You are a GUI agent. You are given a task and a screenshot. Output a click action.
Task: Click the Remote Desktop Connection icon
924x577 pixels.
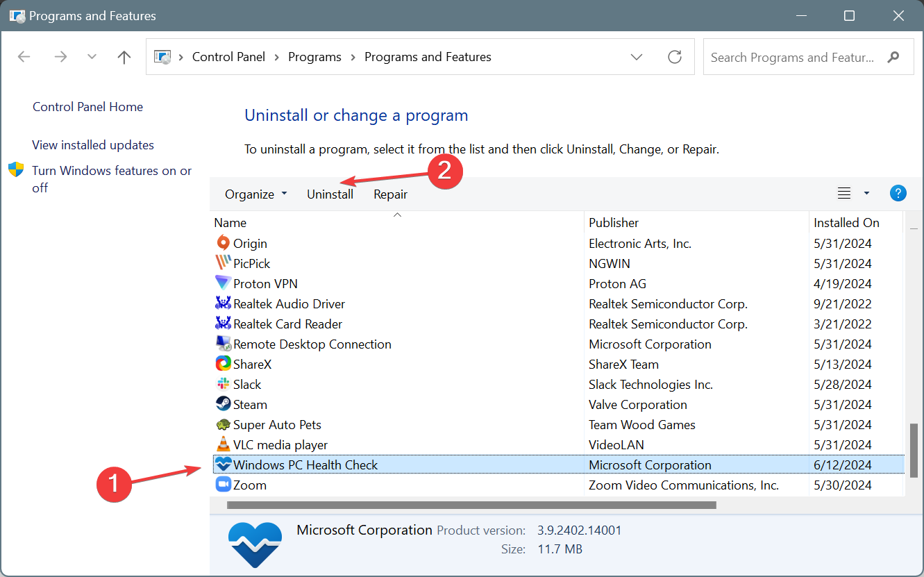[223, 344]
